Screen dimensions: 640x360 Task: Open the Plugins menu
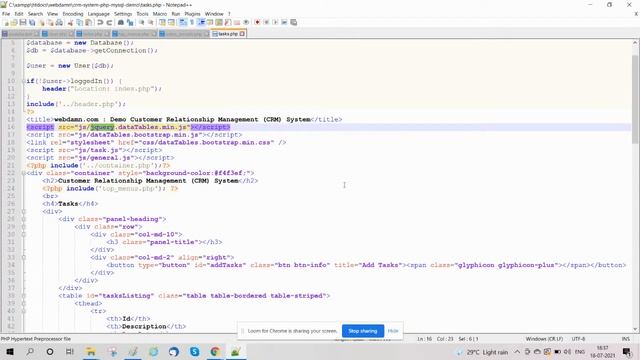click(192, 14)
